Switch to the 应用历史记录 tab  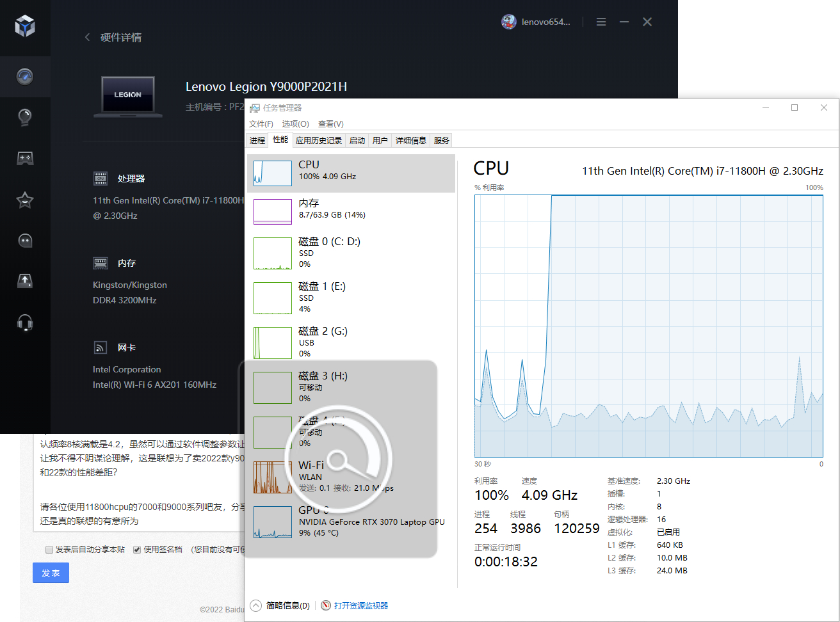pos(319,141)
